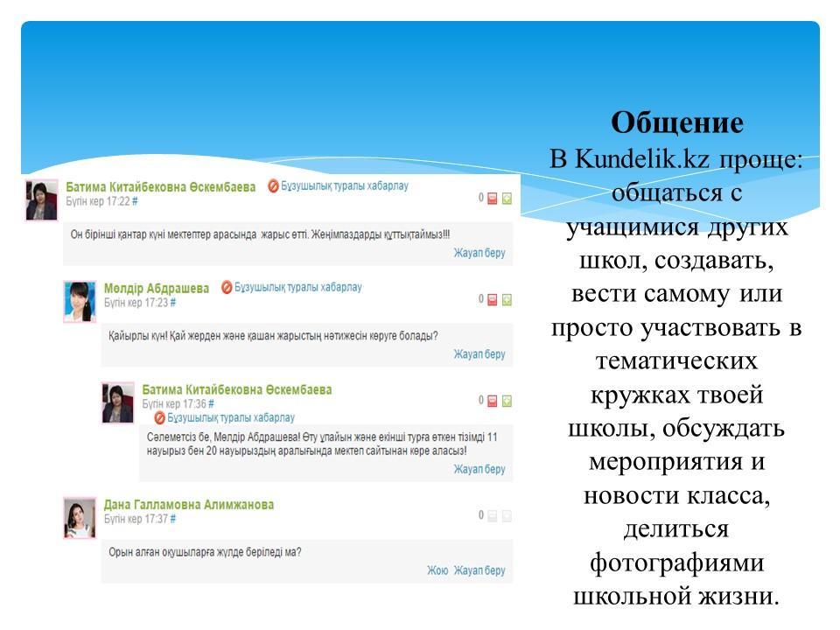Open Батима's avatar beside the 17:22 comment
The width and height of the screenshot is (840, 630).
[41, 199]
